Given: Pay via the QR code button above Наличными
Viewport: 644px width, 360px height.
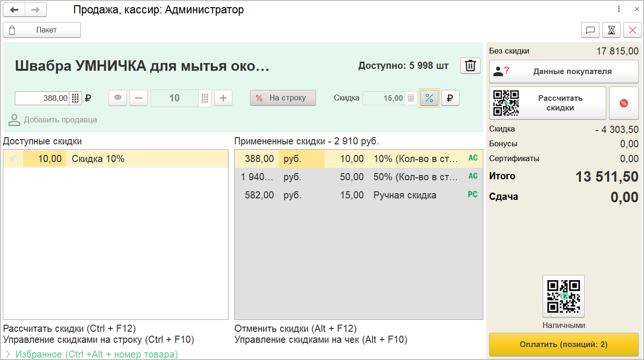Looking at the screenshot, I should coord(564,296).
